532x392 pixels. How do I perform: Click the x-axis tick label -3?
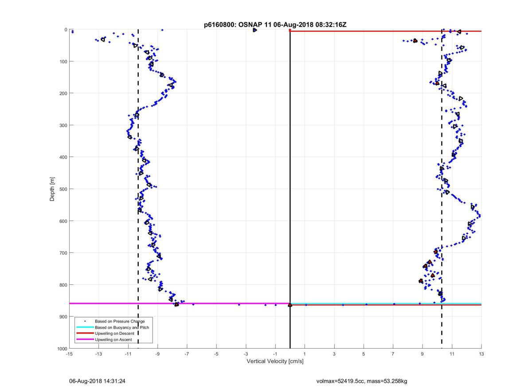tap(246, 354)
